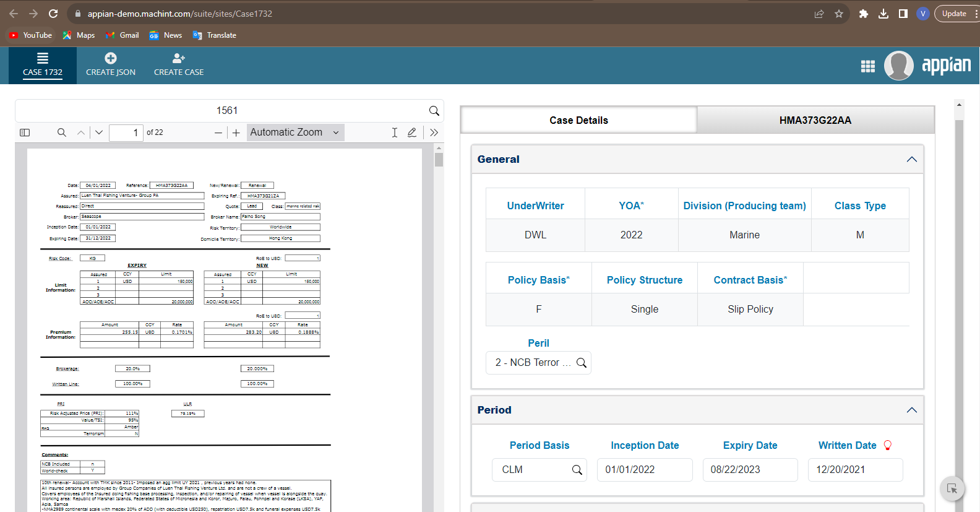Open the Appian apps grid navigator
Screen dimensions: 980x512
tap(868, 66)
